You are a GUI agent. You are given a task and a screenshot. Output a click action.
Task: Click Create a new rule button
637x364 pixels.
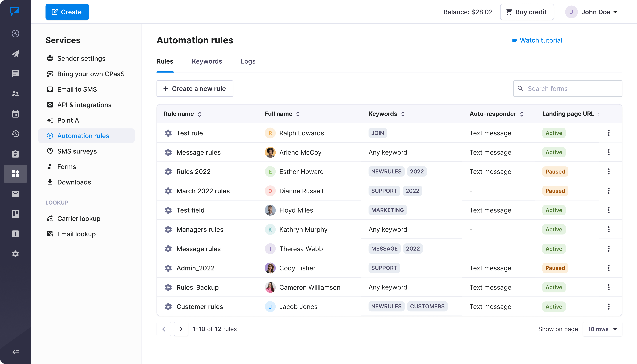[x=194, y=88]
